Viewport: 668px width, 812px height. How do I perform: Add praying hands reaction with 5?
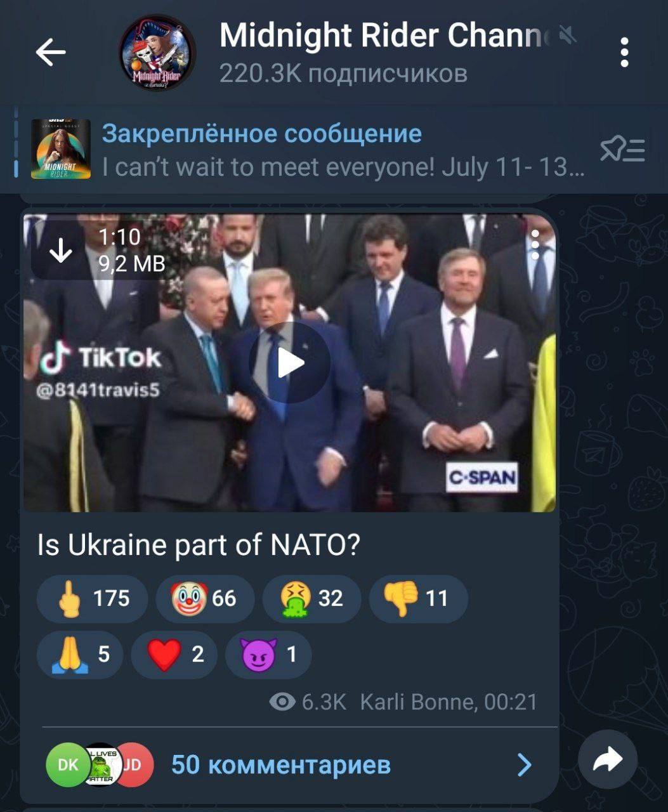(x=80, y=655)
